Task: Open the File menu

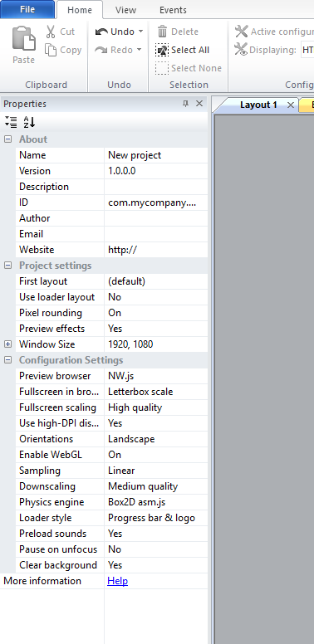Action: click(27, 9)
